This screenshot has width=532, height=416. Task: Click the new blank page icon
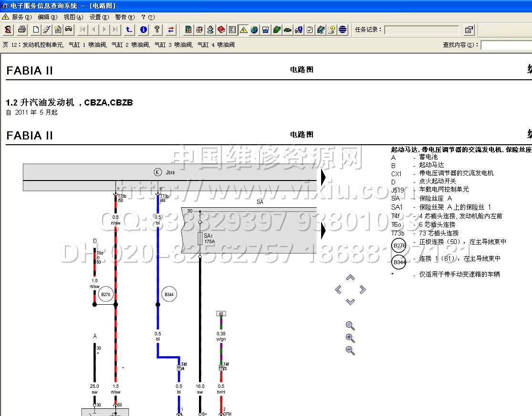(x=36, y=30)
